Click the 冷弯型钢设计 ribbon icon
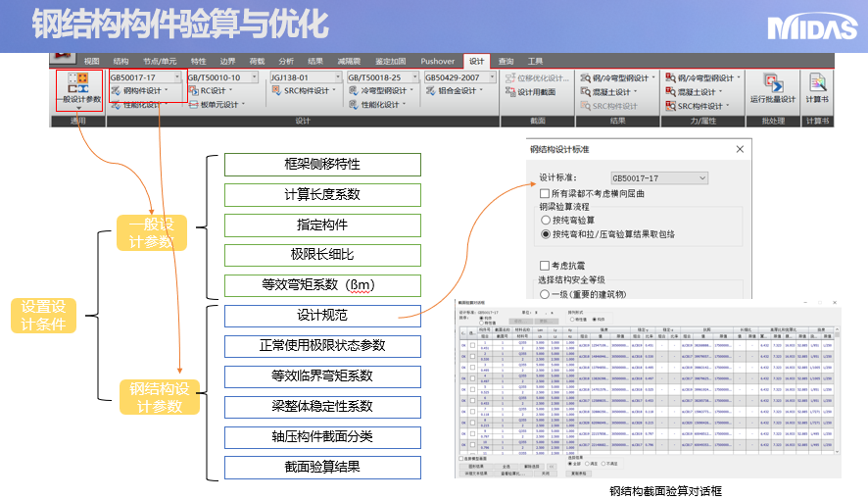 376,91
